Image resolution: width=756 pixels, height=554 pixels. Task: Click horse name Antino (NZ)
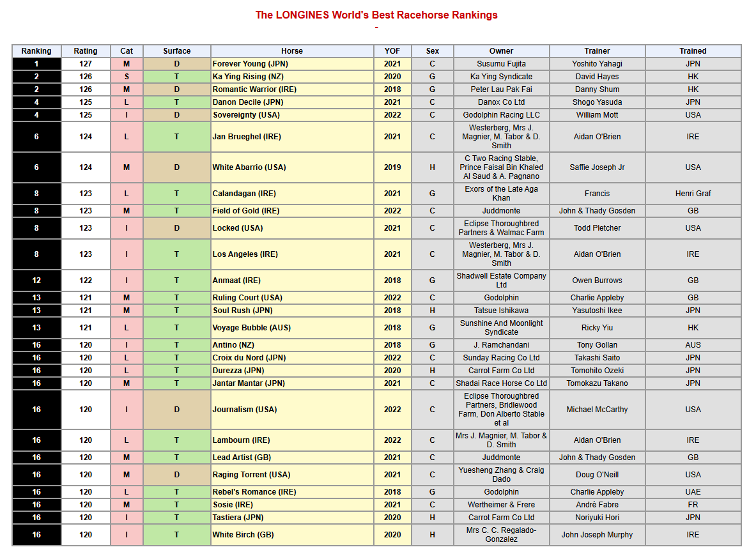(x=233, y=345)
